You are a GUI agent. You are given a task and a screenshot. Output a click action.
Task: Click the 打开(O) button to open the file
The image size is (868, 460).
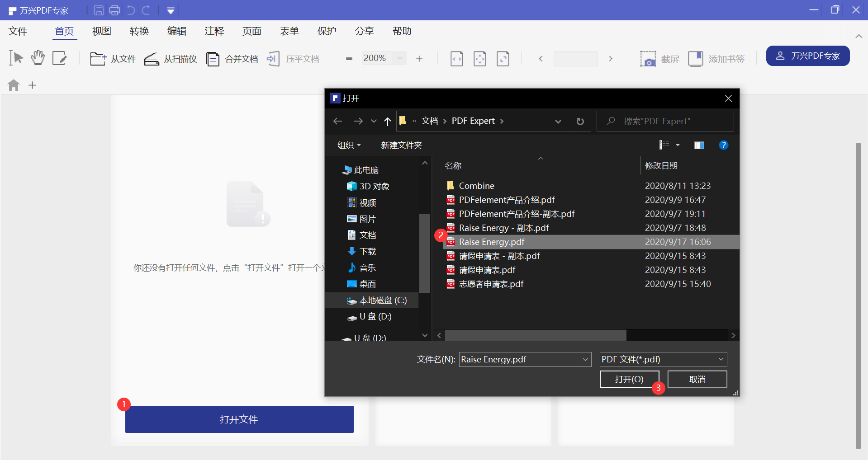(x=629, y=379)
